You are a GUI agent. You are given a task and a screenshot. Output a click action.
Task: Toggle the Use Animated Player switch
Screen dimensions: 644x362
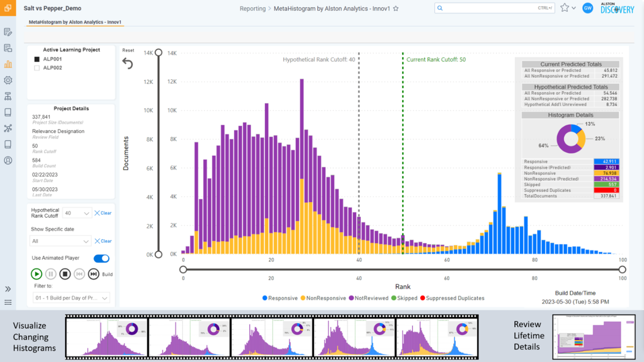tap(101, 258)
